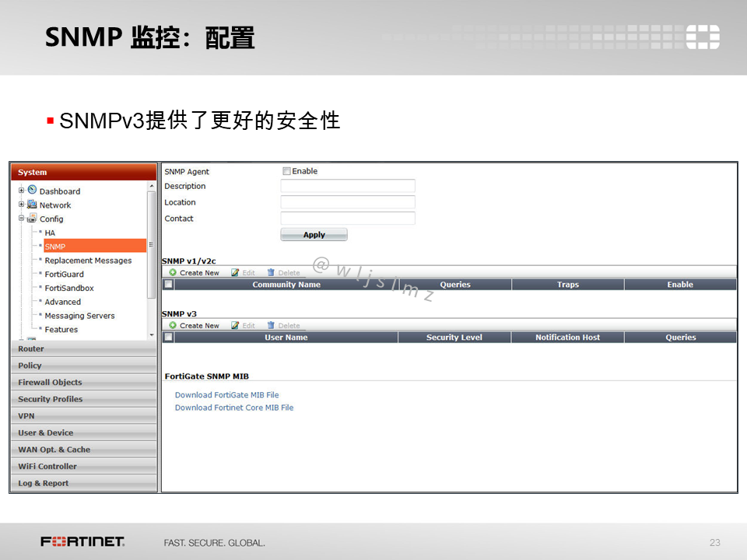The width and height of the screenshot is (747, 560).
Task: Click Download FortiGate MIB File link
Action: (226, 395)
